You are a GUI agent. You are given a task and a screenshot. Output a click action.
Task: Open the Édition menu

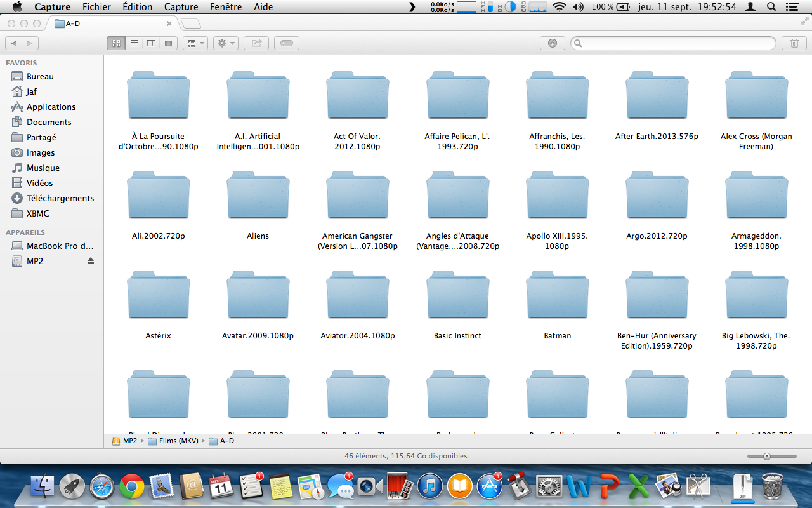pyautogui.click(x=138, y=7)
